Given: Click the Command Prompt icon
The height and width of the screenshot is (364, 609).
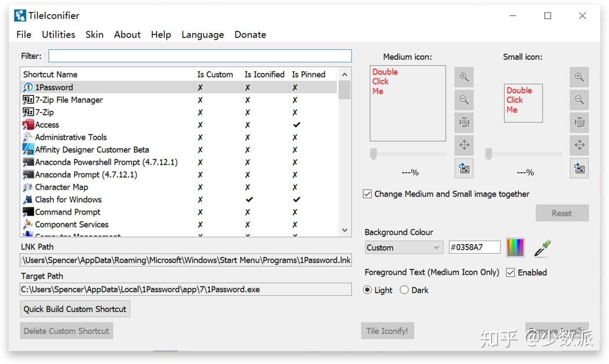Looking at the screenshot, I should point(28,212).
